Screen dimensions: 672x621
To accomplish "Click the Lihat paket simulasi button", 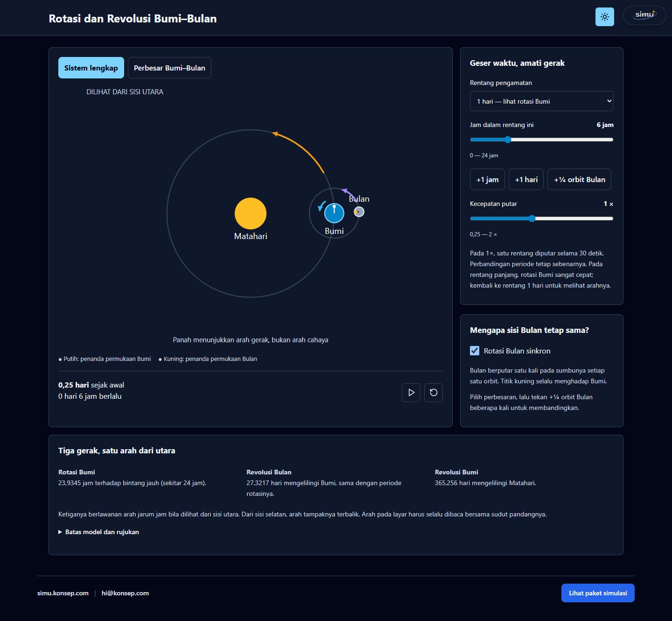I will click(x=598, y=593).
